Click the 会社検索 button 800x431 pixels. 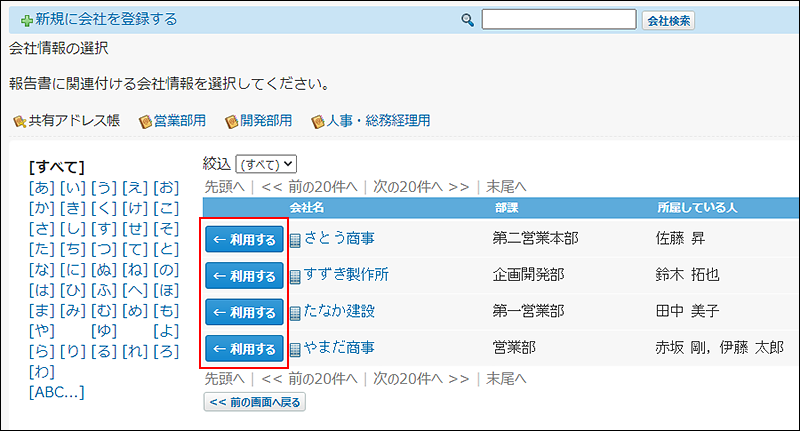coord(668,20)
